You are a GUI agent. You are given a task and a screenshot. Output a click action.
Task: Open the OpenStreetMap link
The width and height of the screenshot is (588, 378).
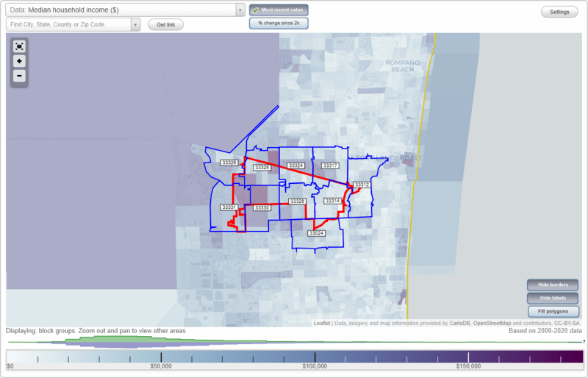[492, 323]
